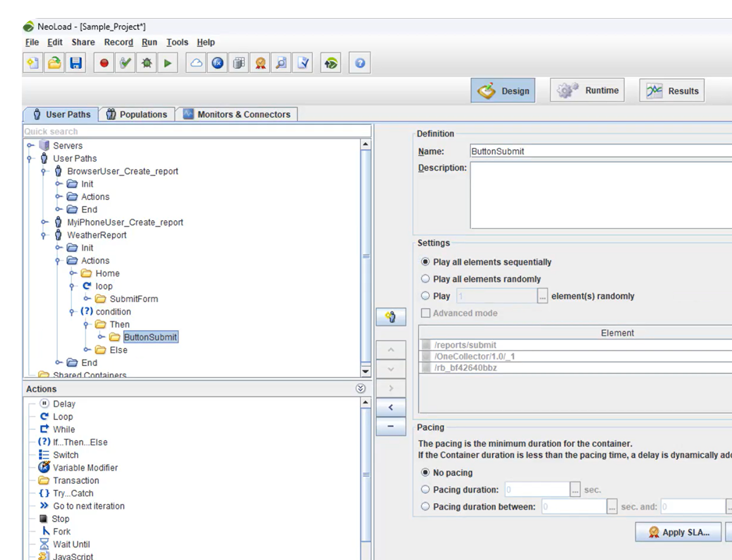Open the Record menu
This screenshot has height=560, width=732.
[118, 42]
